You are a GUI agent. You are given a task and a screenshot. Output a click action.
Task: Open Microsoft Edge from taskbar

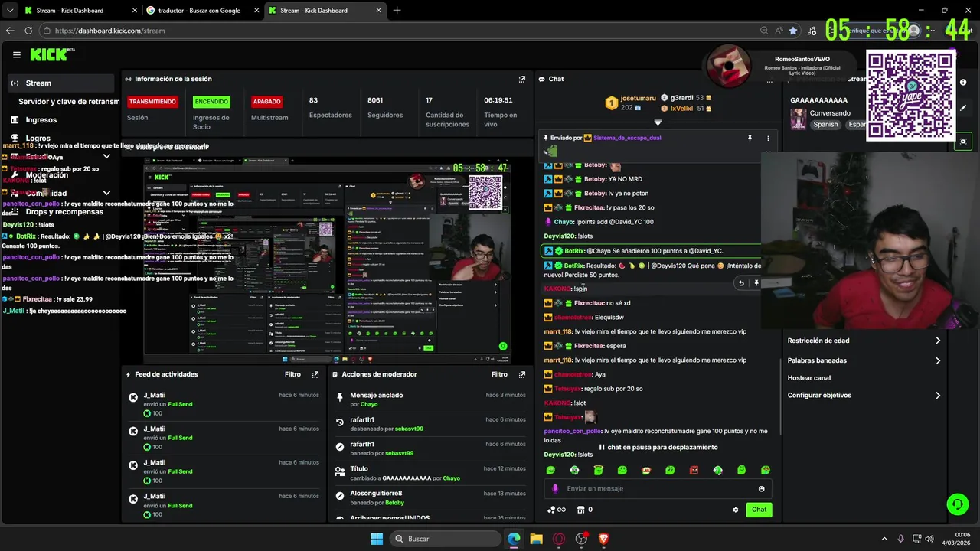pos(514,539)
